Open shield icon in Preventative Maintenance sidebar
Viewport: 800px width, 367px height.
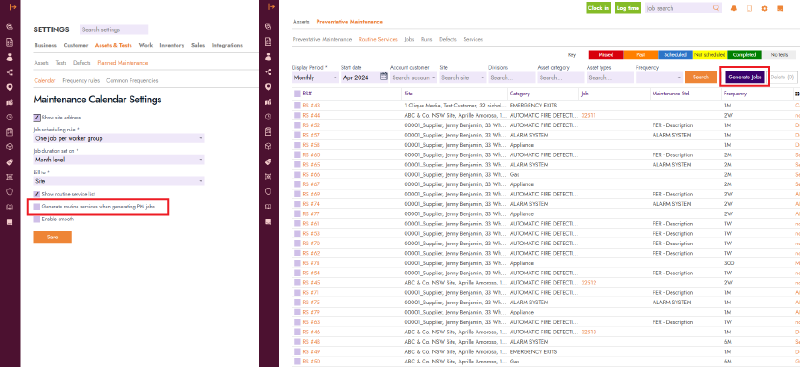pos(268,192)
